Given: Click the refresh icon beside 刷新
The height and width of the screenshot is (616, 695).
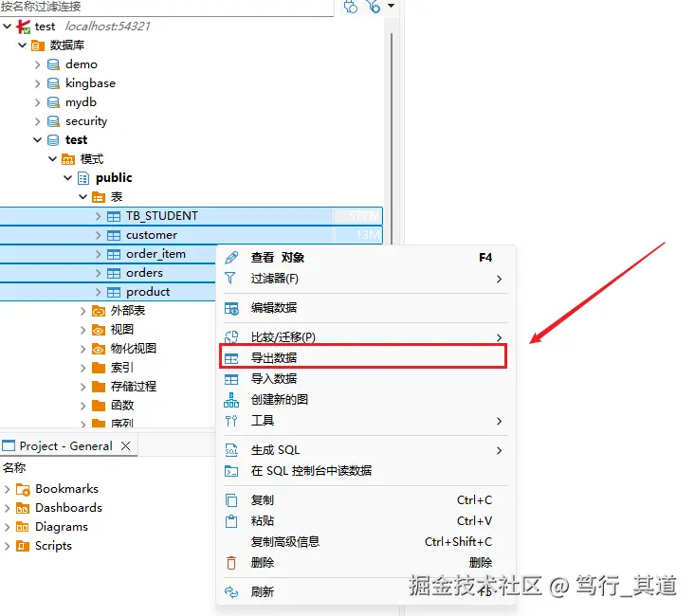Looking at the screenshot, I should pyautogui.click(x=231, y=592).
